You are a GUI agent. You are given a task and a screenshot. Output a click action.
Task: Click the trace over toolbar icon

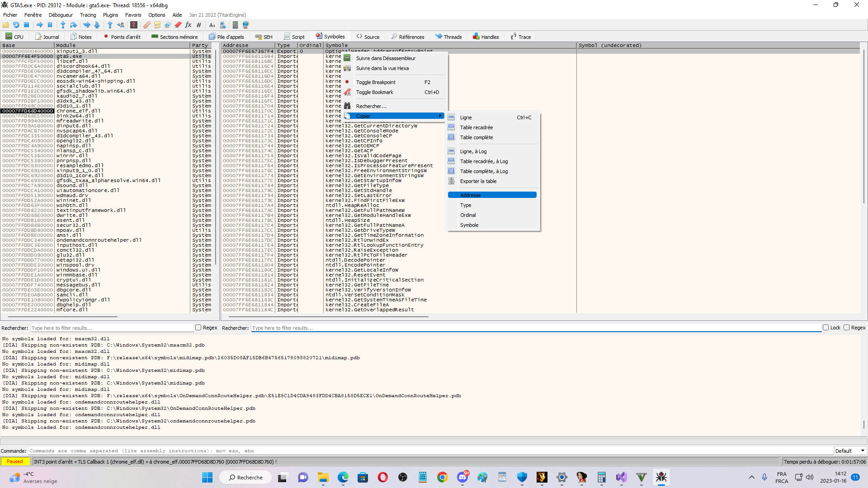pos(97,25)
